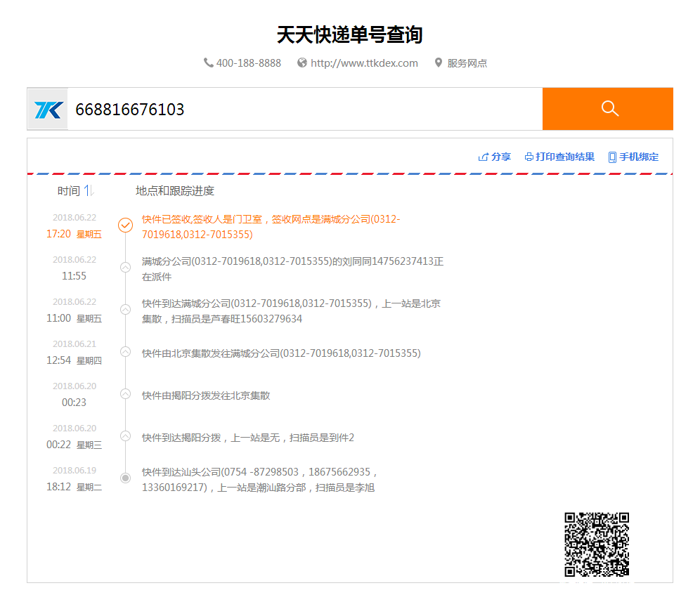Click the mobile phone icon beside 手机绑定
This screenshot has height=595, width=700.
(613, 157)
